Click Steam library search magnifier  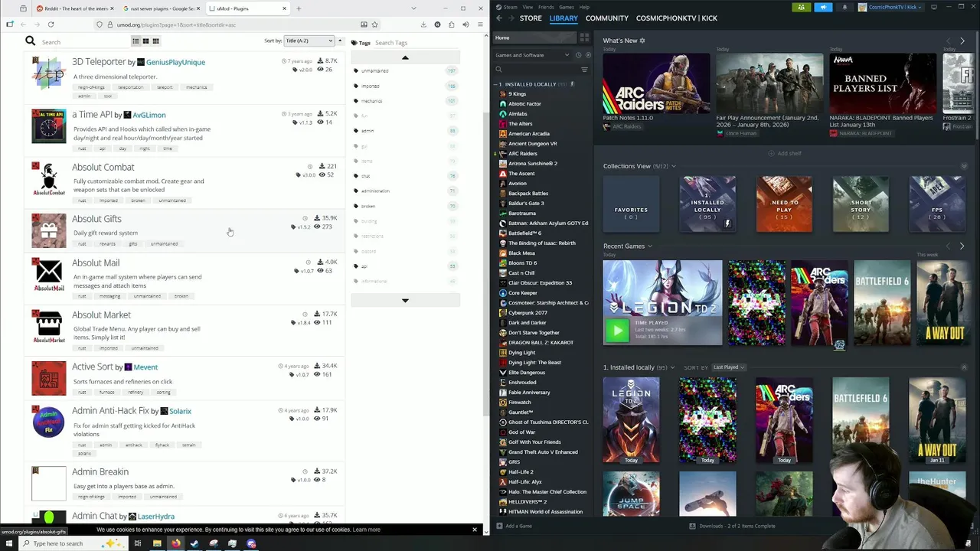click(498, 70)
